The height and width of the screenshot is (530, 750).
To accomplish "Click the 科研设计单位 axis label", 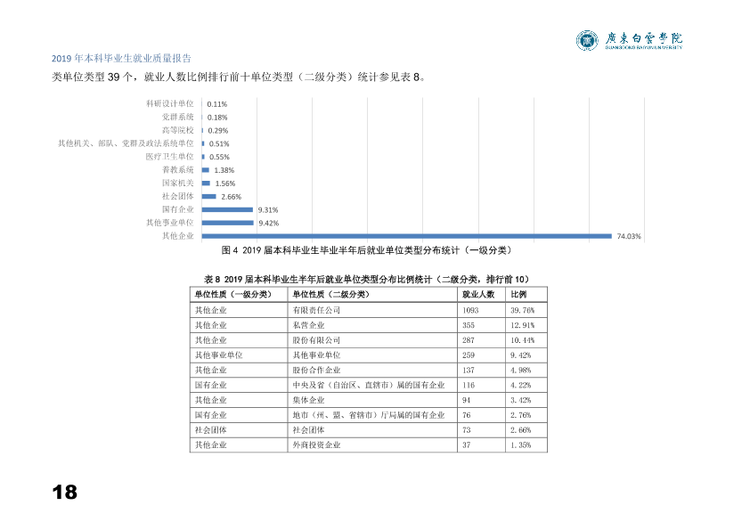I will [170, 104].
